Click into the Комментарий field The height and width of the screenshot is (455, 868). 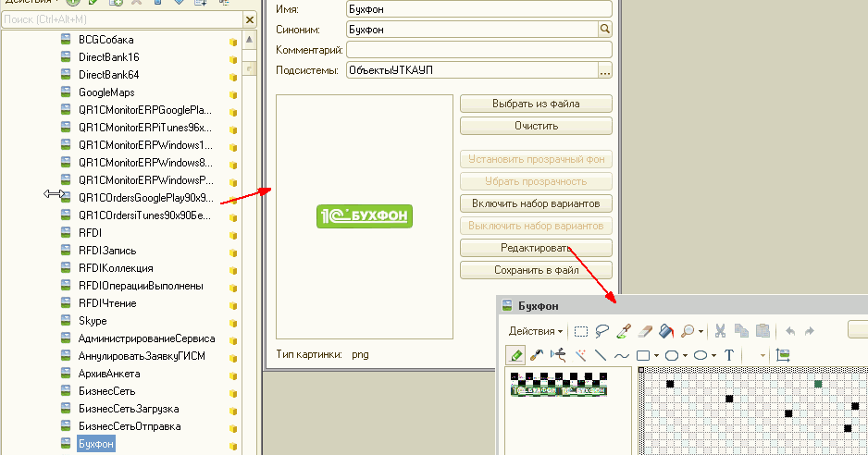[x=478, y=50]
